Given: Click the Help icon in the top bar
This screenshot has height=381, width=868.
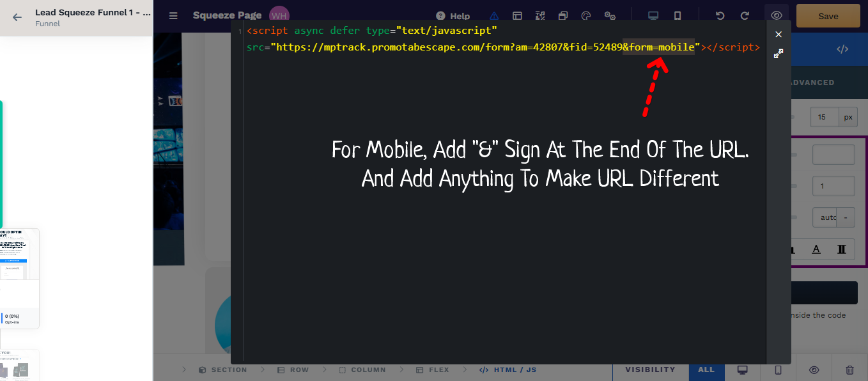Looking at the screenshot, I should click(x=440, y=16).
